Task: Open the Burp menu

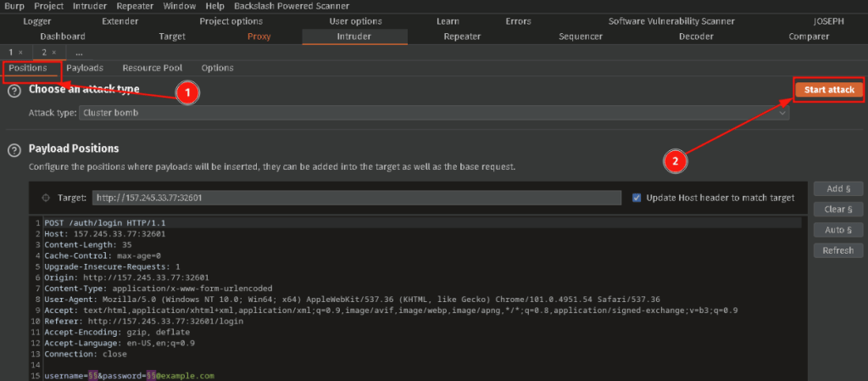Action: tap(14, 6)
